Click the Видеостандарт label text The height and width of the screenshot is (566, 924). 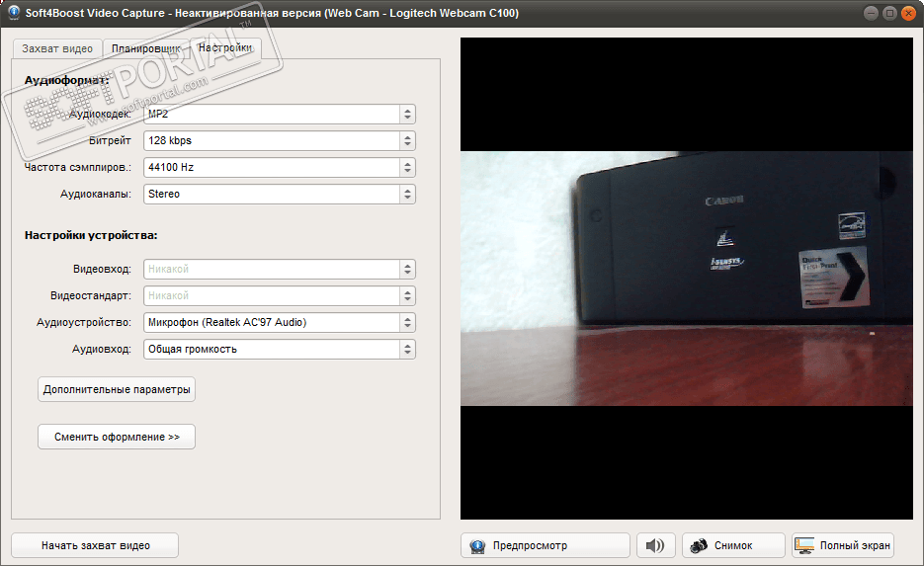91,295
